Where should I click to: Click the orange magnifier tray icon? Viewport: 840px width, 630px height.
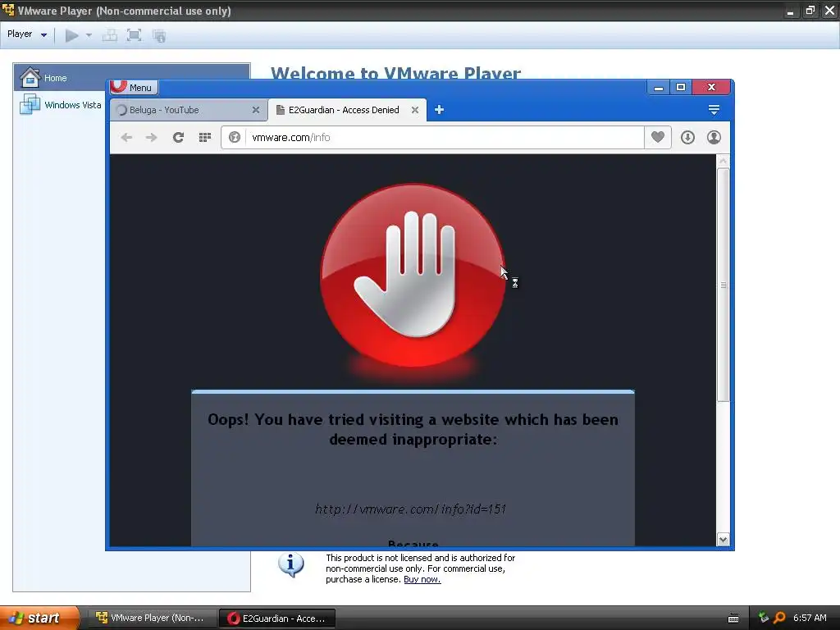(x=779, y=618)
